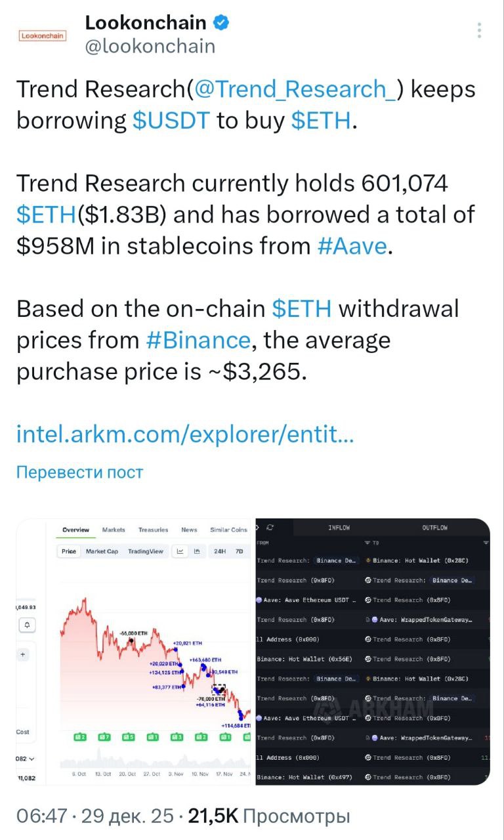Expand the 082 dropdown chevron
The width and height of the screenshot is (504, 840).
[31, 759]
